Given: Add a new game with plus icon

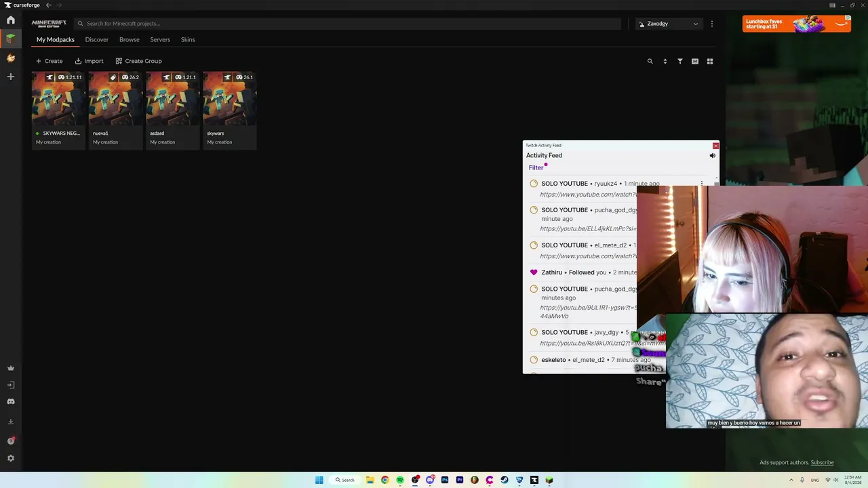Looking at the screenshot, I should 10,77.
